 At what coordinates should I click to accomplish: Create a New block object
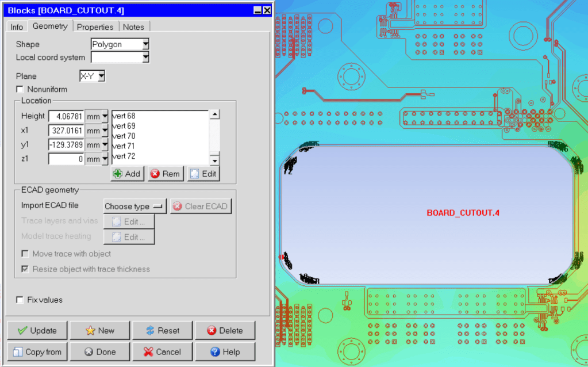pos(99,331)
